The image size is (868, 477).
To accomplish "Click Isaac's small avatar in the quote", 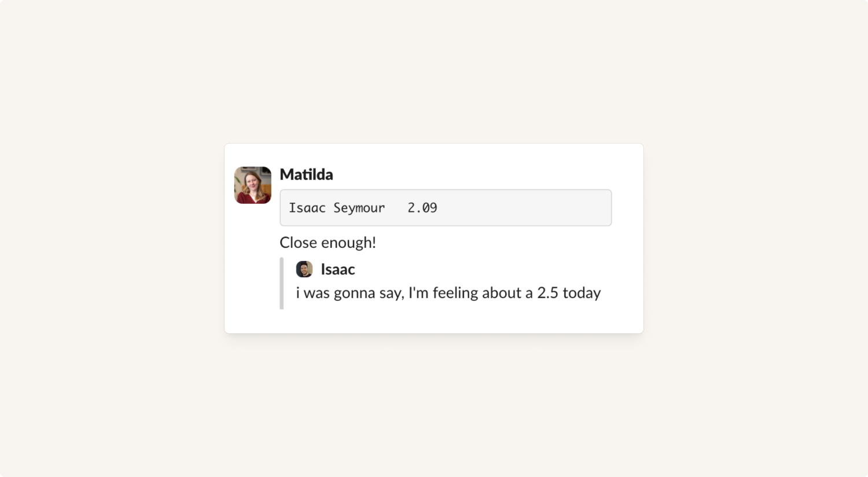I will pos(304,269).
